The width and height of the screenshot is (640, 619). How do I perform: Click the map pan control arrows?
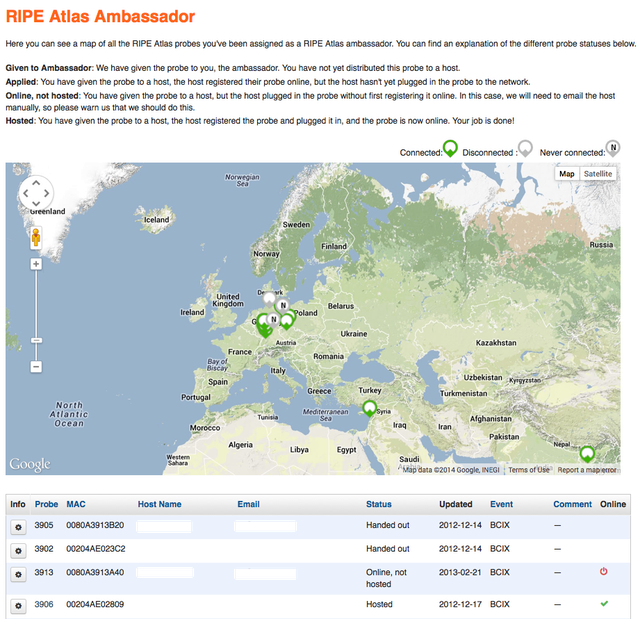(36, 193)
